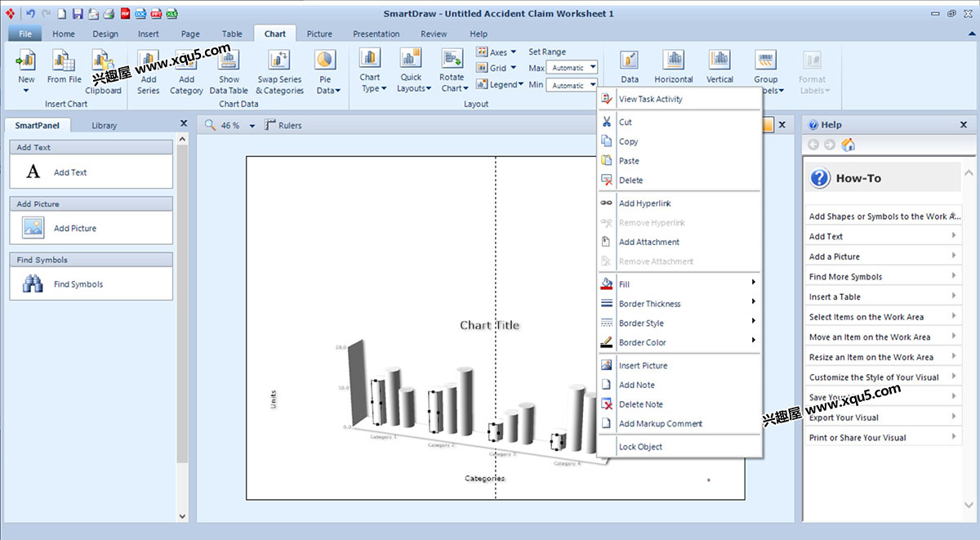This screenshot has width=980, height=540.
Task: Choose Add Hyperlink in context menu
Action: (679, 203)
